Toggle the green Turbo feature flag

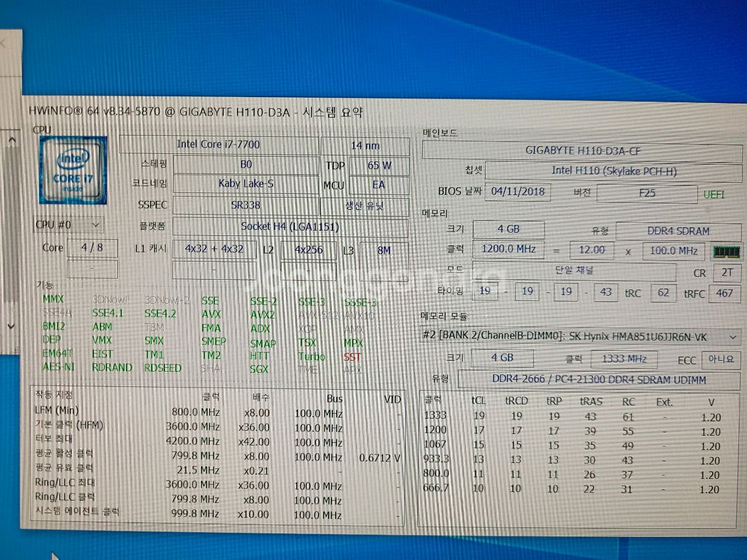[310, 355]
